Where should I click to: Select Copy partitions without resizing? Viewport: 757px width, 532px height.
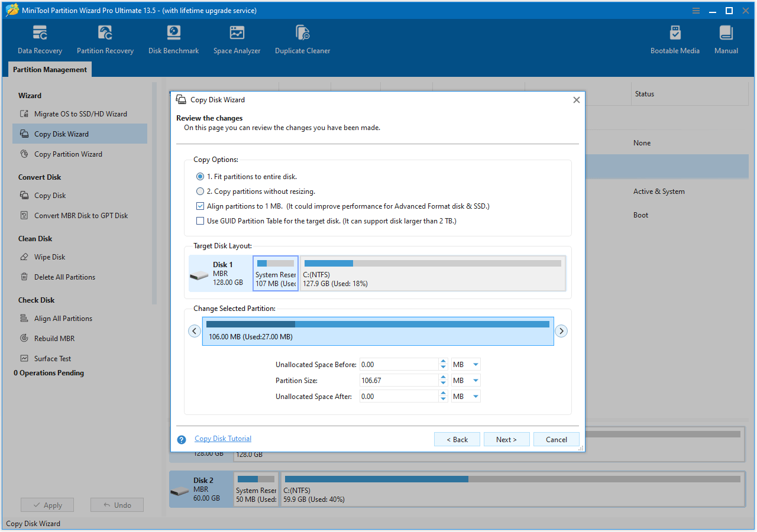point(200,191)
